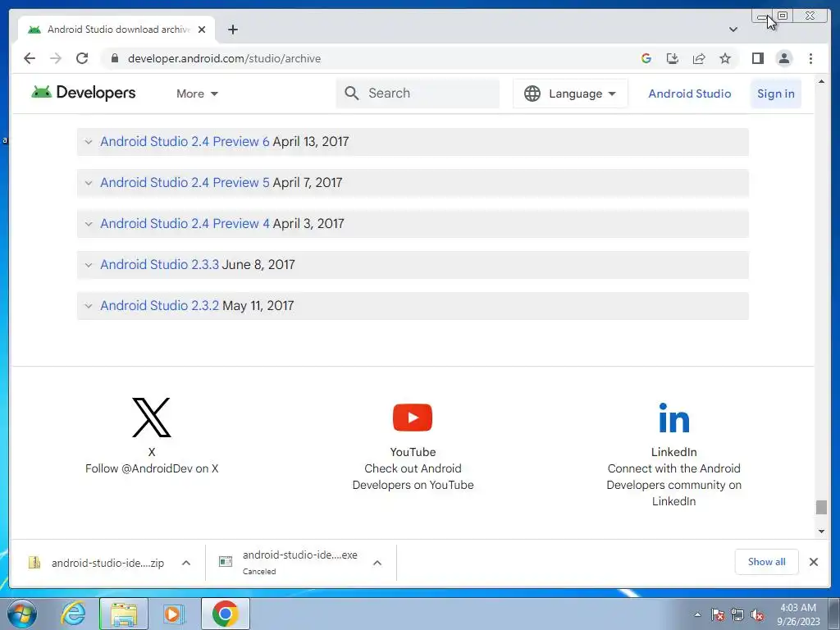
Task: Expand the Android Studio 2.3.3 row
Action: [413, 265]
